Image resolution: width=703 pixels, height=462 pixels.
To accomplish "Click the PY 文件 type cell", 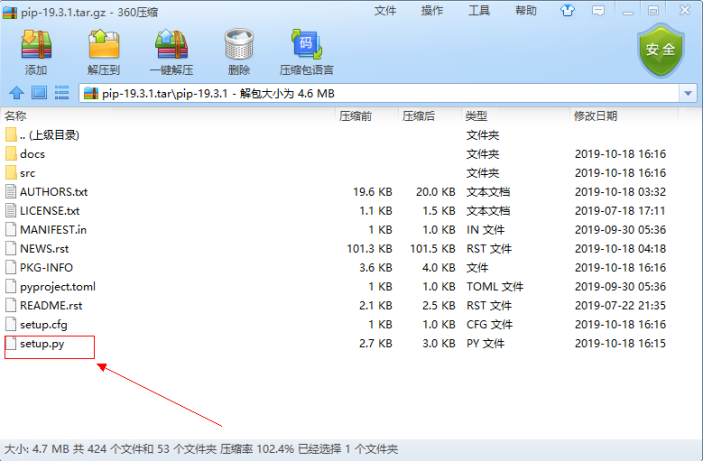I will pyautogui.click(x=485, y=344).
